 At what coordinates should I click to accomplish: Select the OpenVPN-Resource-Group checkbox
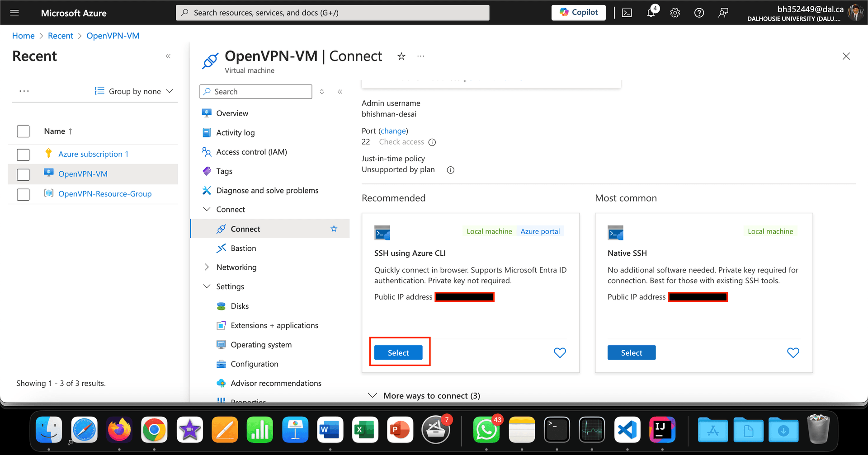(23, 194)
